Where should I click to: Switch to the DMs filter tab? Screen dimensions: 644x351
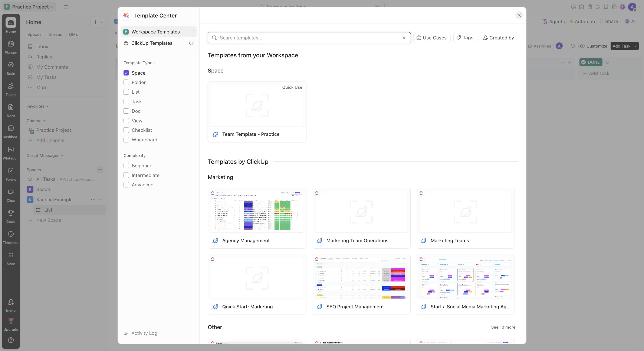(73, 34)
